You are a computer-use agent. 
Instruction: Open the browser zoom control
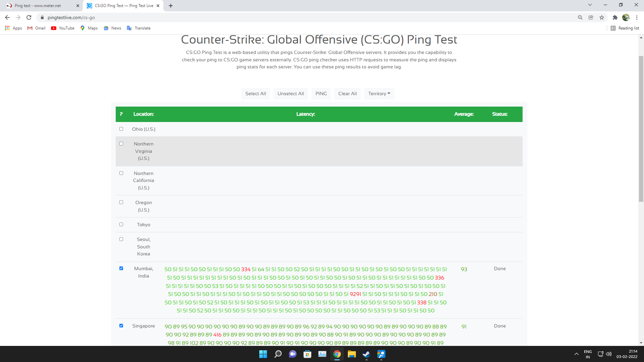click(580, 17)
